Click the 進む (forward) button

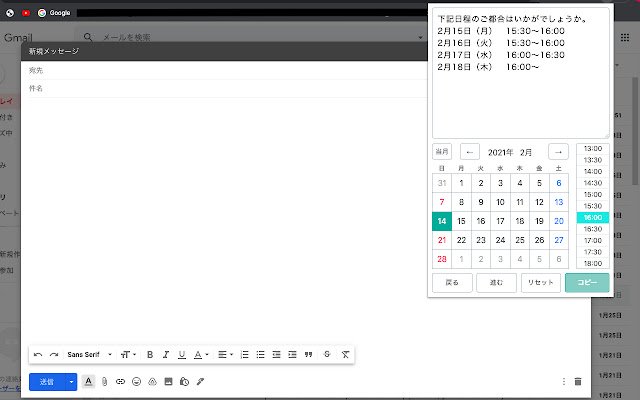(496, 282)
